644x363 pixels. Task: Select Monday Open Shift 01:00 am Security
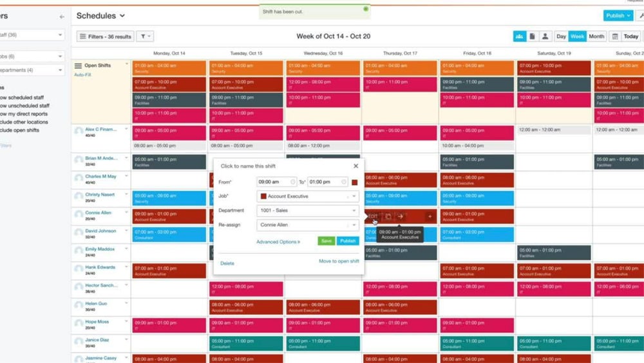(169, 68)
